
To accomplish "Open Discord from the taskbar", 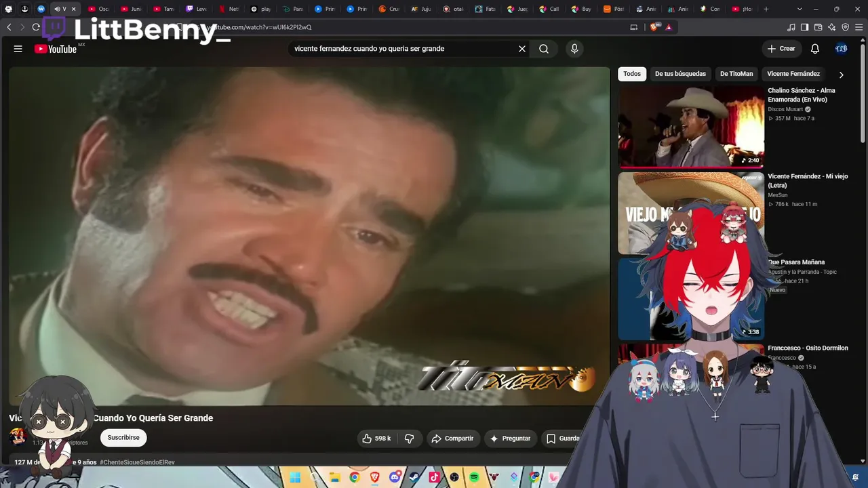I will (395, 478).
